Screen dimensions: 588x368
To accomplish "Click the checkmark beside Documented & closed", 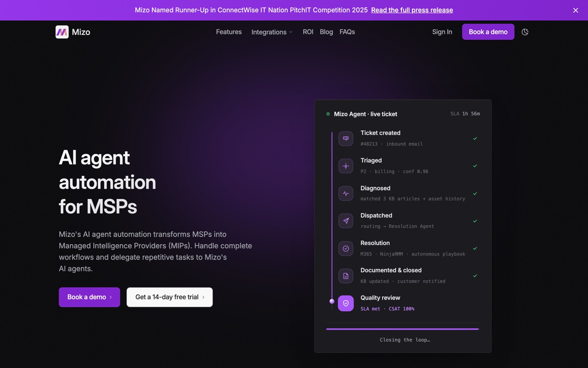I will tap(475, 276).
